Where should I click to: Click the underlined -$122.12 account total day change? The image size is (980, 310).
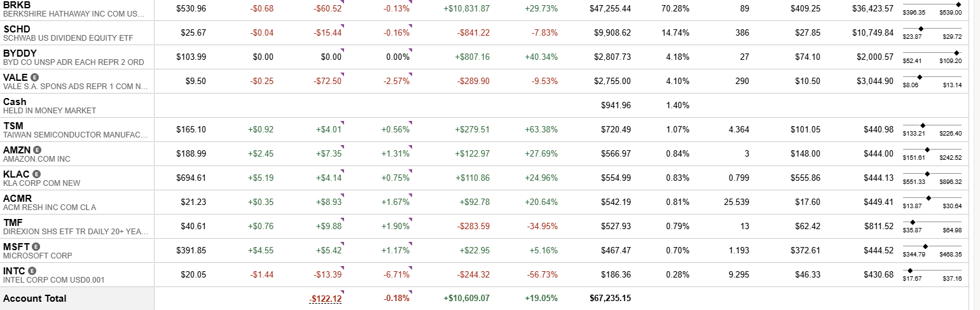tap(326, 299)
